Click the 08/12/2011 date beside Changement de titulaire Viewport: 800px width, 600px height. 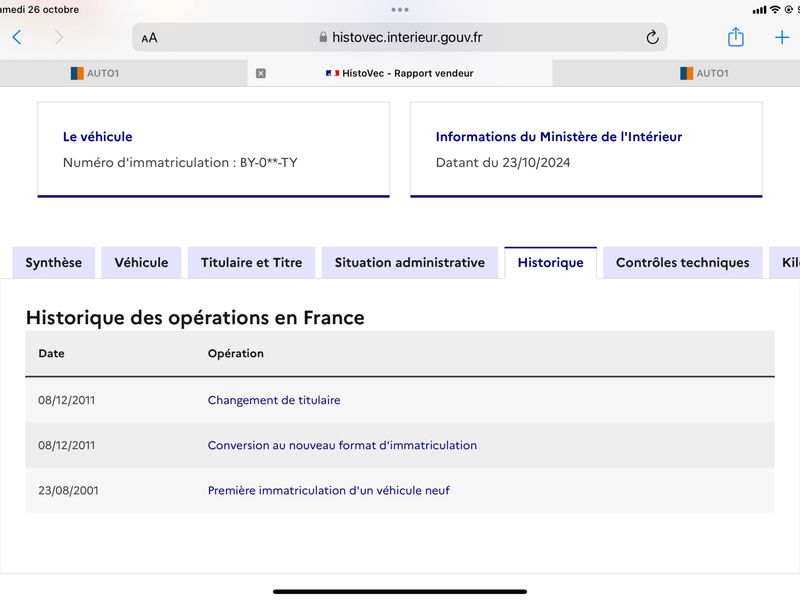click(67, 400)
